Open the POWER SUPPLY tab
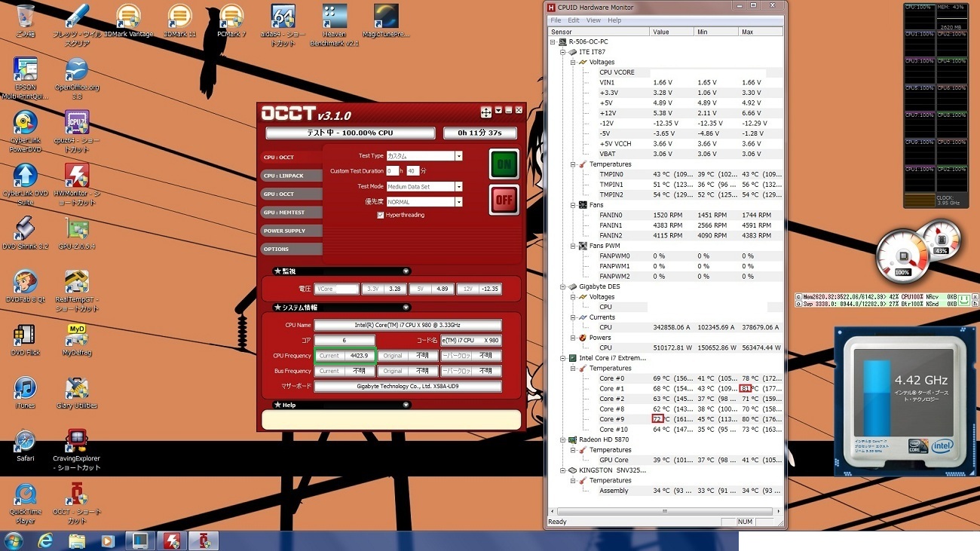This screenshot has width=980, height=551. coord(291,231)
